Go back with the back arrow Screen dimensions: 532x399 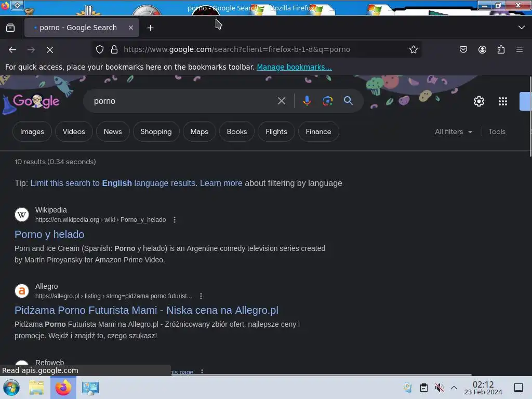point(12,49)
